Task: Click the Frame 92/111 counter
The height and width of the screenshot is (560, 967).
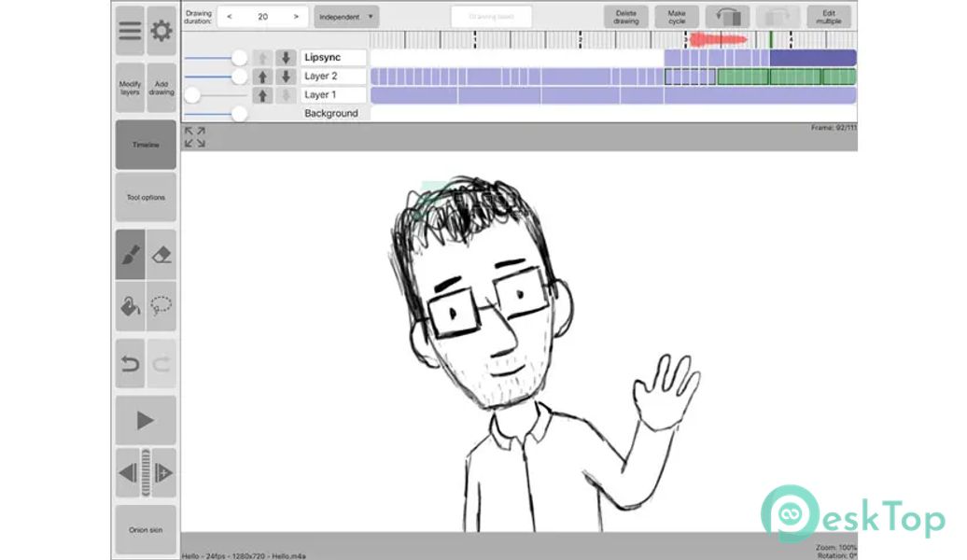Action: [834, 128]
